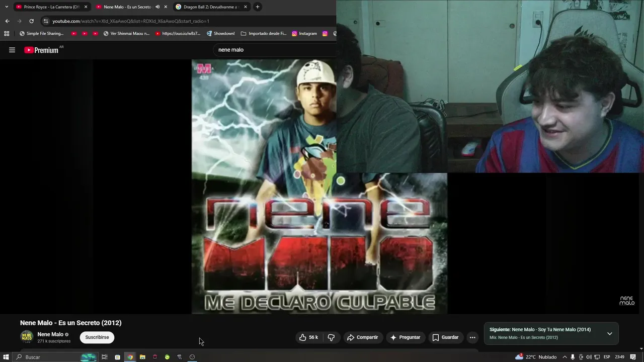The image size is (644, 362).
Task: Open the Windows notification center
Action: [633, 357]
